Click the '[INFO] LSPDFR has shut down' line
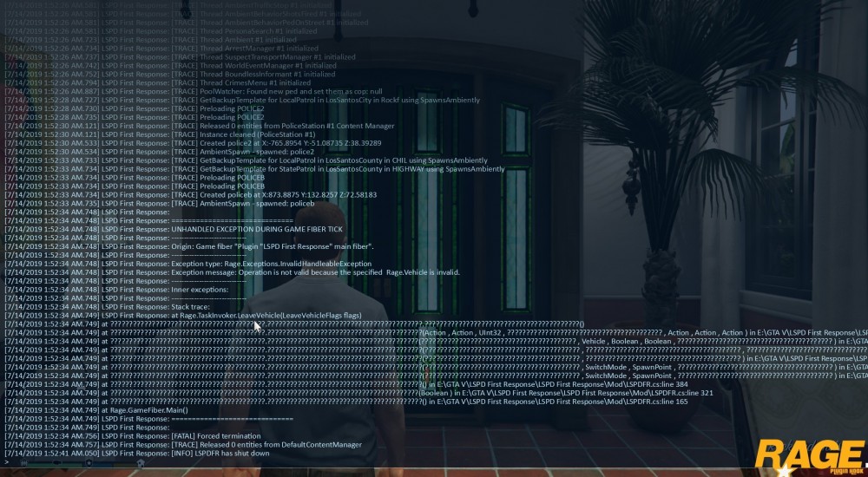The image size is (868, 477). [x=137, y=454]
